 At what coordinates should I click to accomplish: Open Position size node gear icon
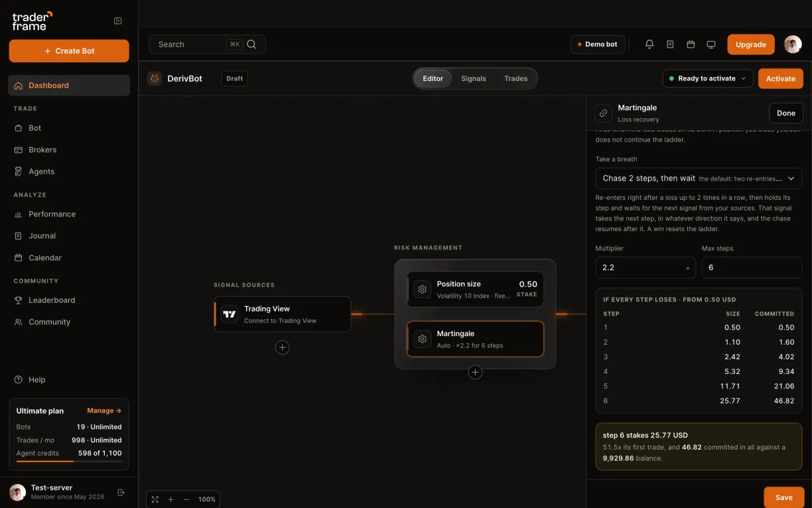point(422,290)
